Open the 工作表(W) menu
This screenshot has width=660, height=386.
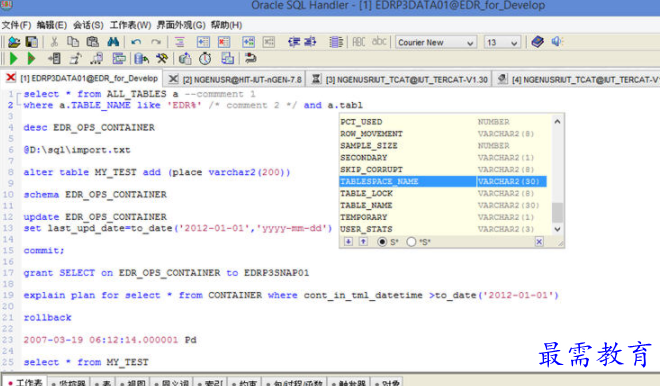tap(130, 25)
